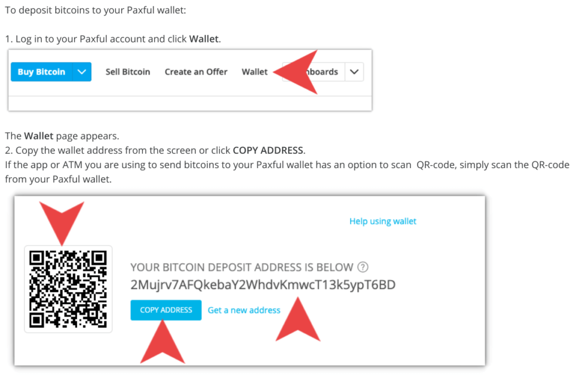This screenshot has width=588, height=378.
Task: Click the YOUR BITCOIN DEPOSIT ADDRESS heading
Action: click(x=242, y=267)
